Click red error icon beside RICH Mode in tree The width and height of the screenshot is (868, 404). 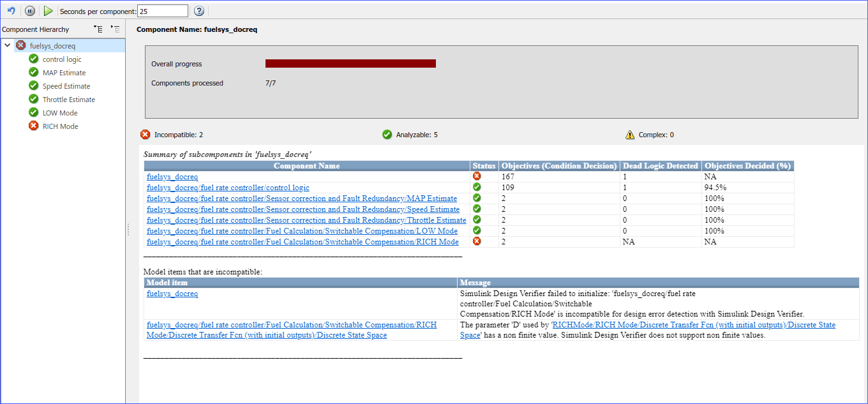[34, 126]
